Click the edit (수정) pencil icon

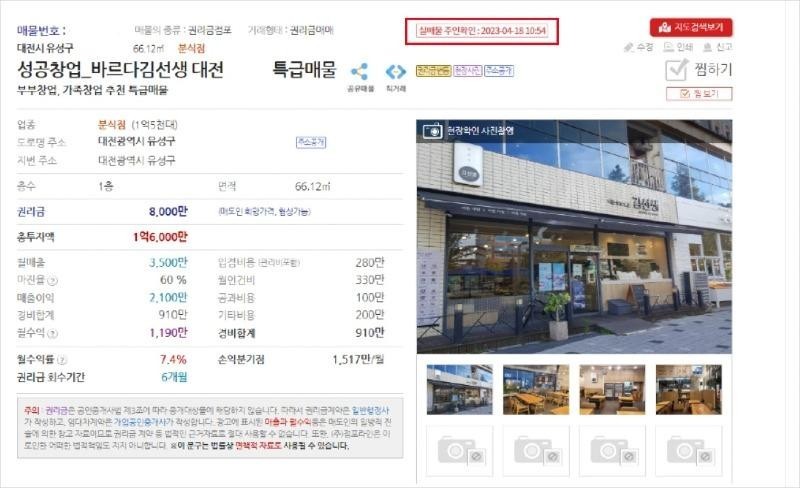coord(629,47)
